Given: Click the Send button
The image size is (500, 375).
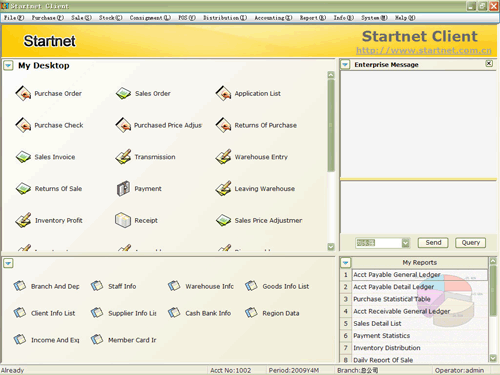Looking at the screenshot, I should pos(433,243).
